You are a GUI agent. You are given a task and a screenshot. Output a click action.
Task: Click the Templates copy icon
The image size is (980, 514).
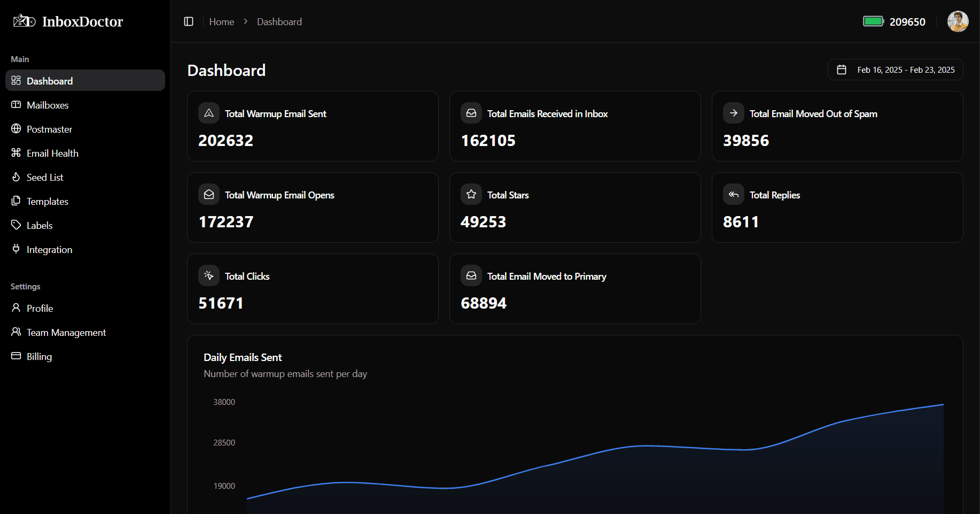coord(16,201)
